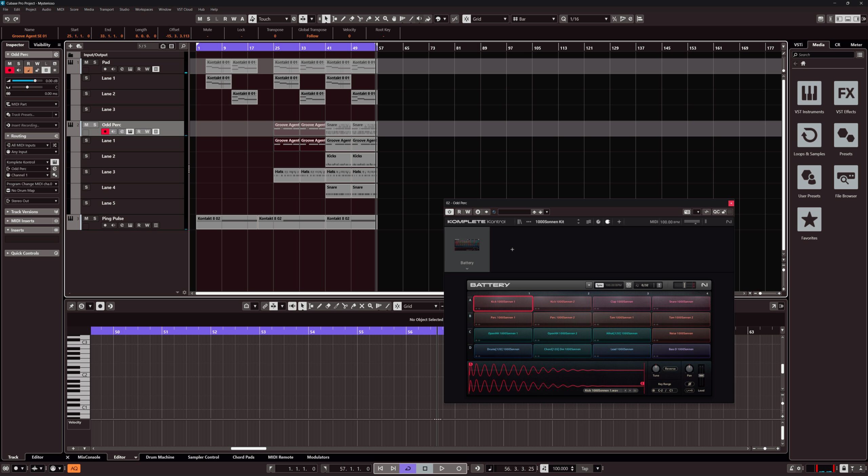
Task: Expand the Quick Controls inspector section
Action: (32, 253)
